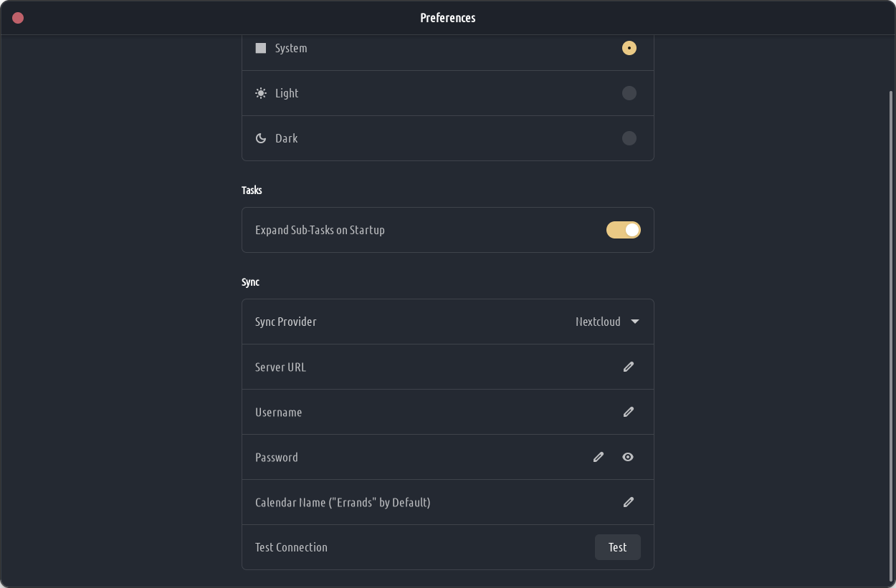This screenshot has height=588, width=896.
Task: Click the sun icon beside Light
Action: click(x=261, y=93)
